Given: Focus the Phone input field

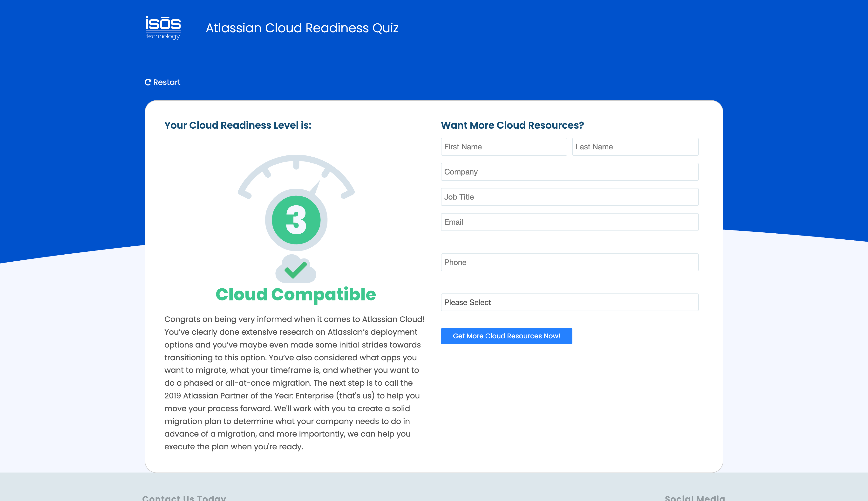Looking at the screenshot, I should [x=570, y=262].
